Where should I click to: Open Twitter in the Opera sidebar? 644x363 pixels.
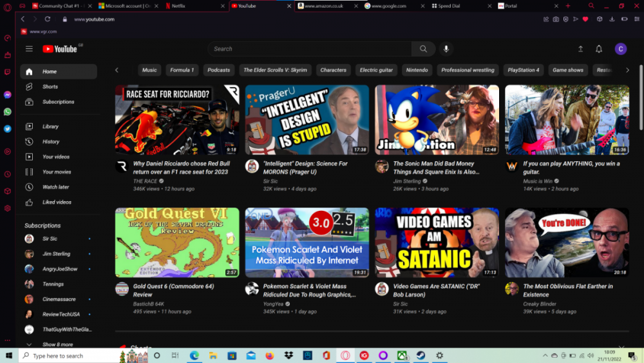pos(7,129)
